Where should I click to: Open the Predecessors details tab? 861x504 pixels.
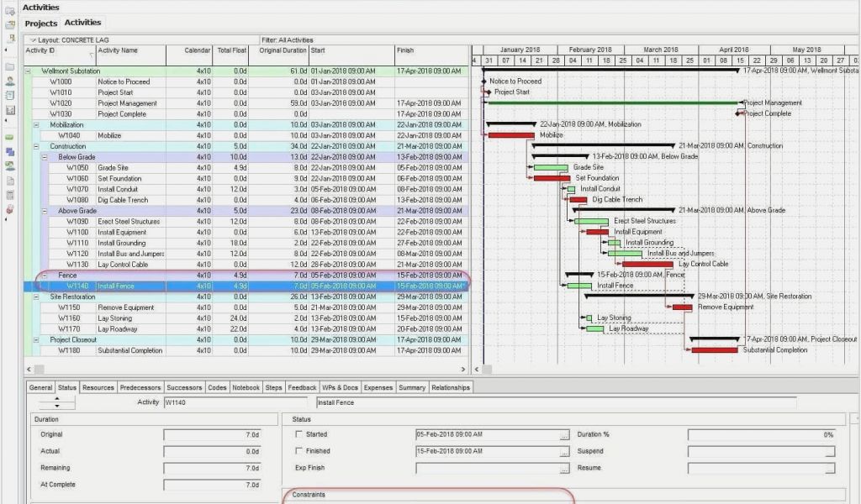click(x=140, y=388)
